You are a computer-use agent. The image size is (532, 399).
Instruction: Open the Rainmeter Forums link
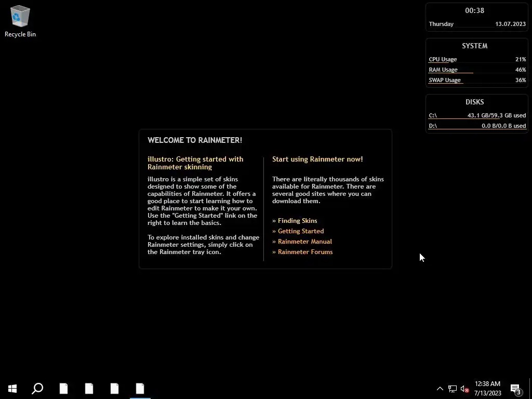click(305, 252)
